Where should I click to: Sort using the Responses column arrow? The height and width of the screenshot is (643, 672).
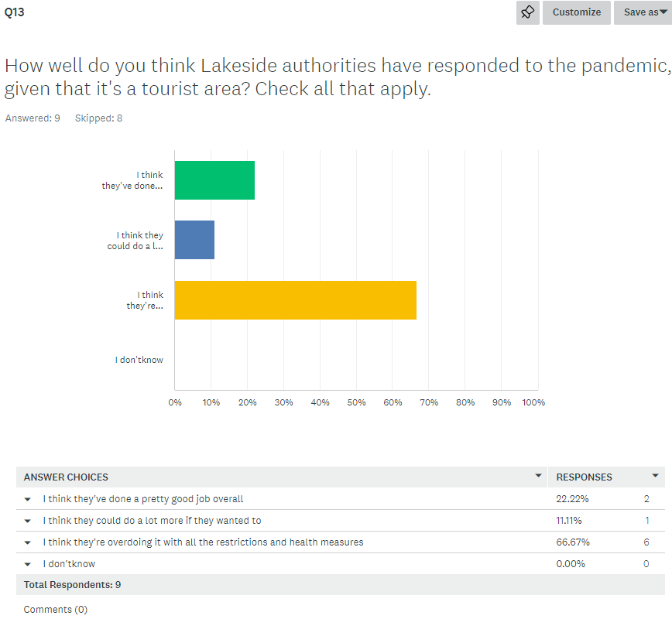point(655,476)
